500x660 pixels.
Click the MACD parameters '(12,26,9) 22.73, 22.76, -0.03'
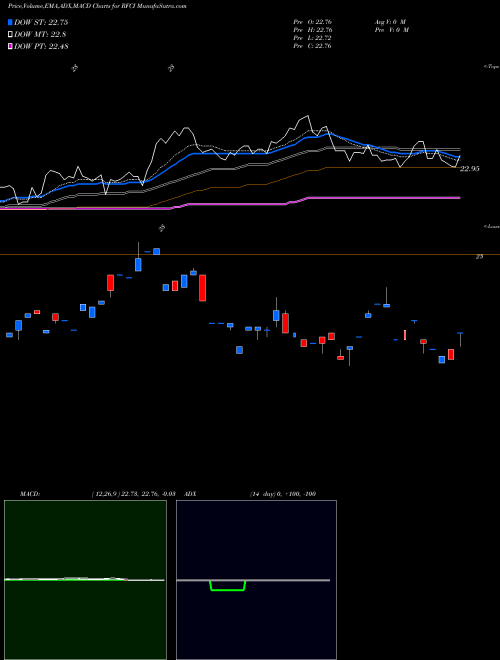click(x=133, y=494)
